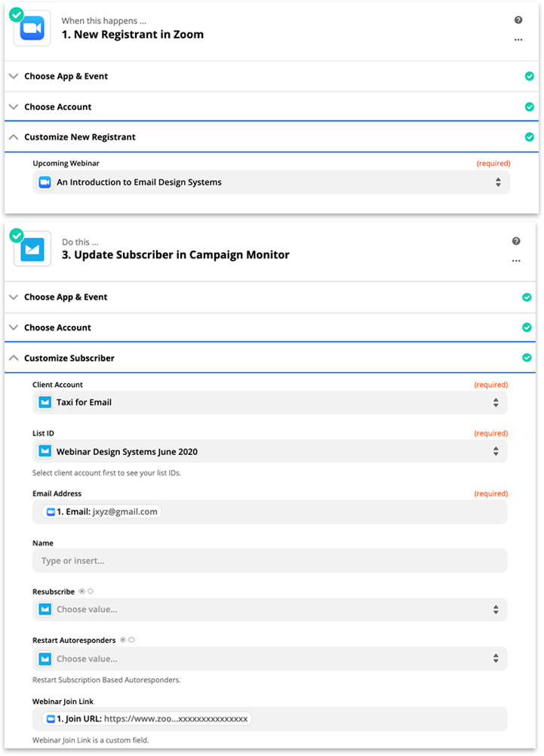
Task: Click the Name input field
Action: tap(269, 561)
